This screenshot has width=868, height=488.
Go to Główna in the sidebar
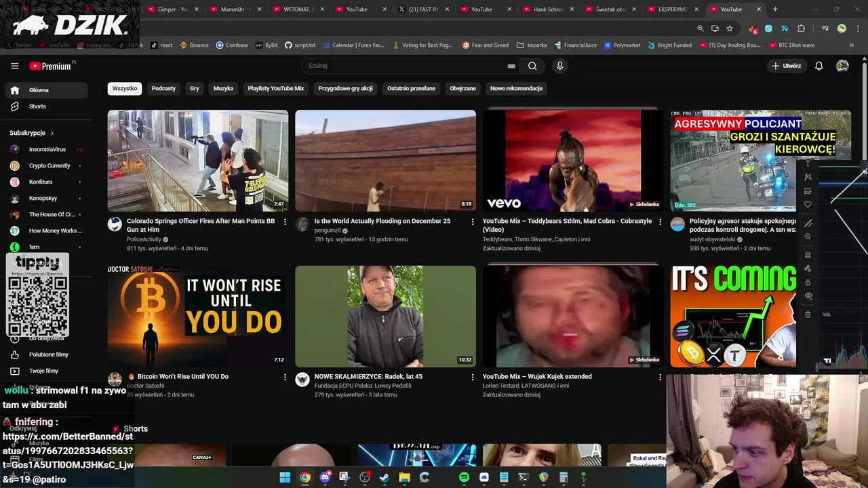tap(46, 90)
